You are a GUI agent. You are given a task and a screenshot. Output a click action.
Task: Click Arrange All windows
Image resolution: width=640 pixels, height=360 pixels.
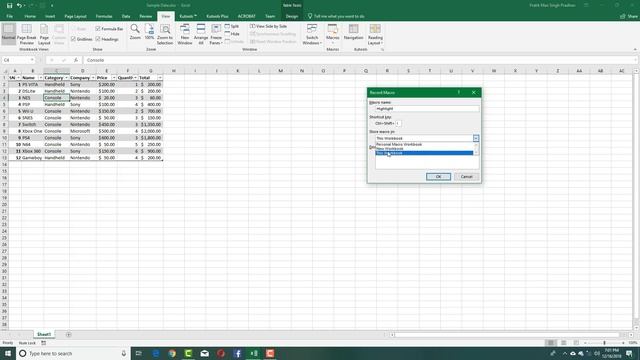201,34
